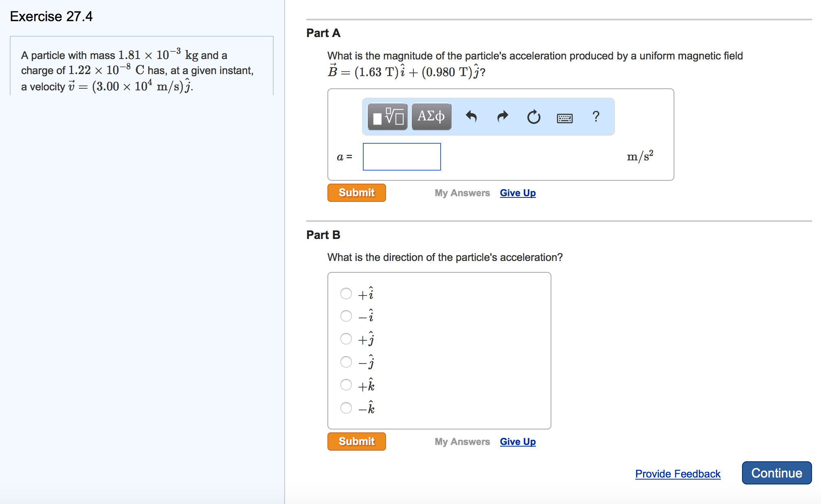821x504 pixels.
Task: Give Up on Part A
Action: pos(518,193)
